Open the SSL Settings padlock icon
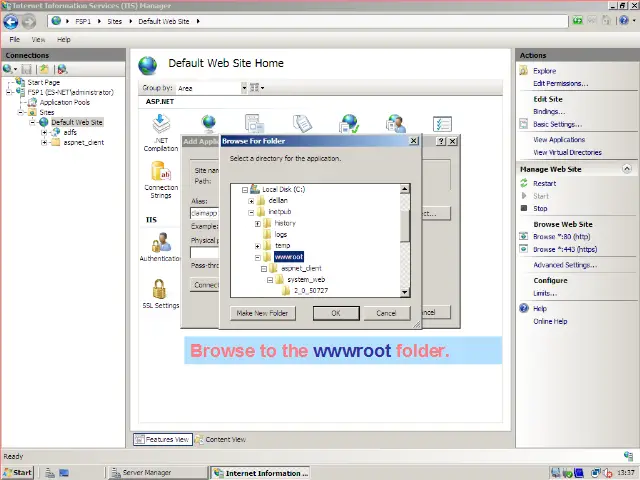 tap(159, 289)
